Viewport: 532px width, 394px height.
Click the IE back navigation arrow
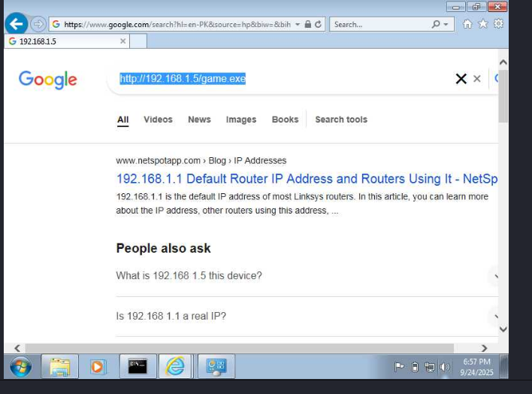pos(16,24)
